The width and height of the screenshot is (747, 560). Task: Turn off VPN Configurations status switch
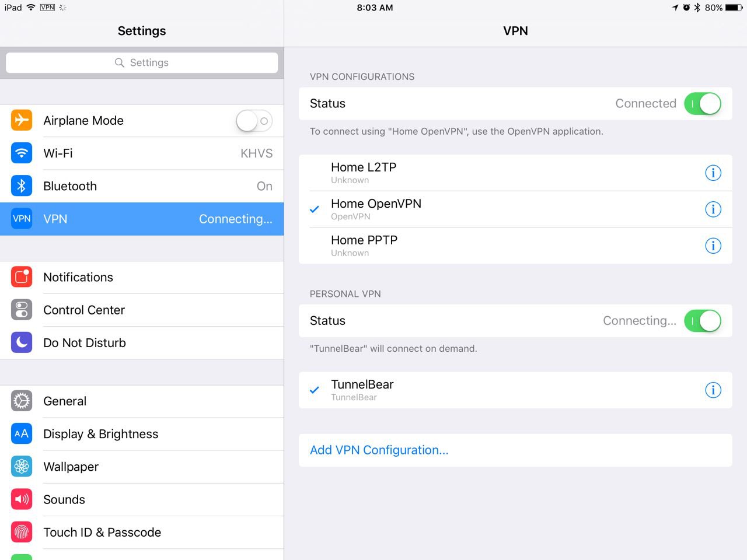click(x=702, y=104)
